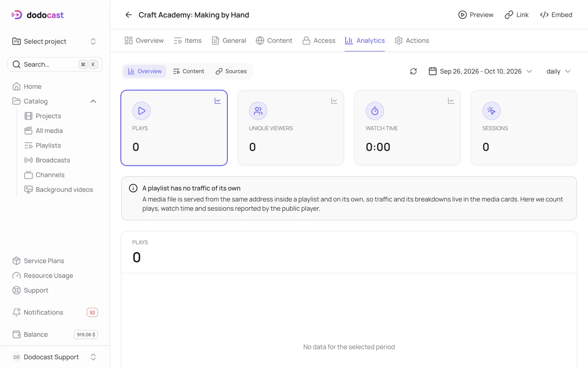Collapse the Catalog section
The height and width of the screenshot is (368, 588).
(x=93, y=101)
